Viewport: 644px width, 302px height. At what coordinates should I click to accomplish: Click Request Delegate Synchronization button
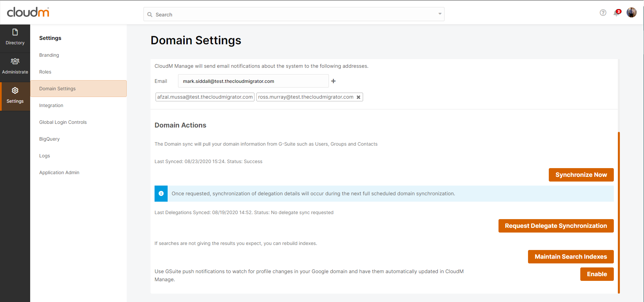coord(556,226)
